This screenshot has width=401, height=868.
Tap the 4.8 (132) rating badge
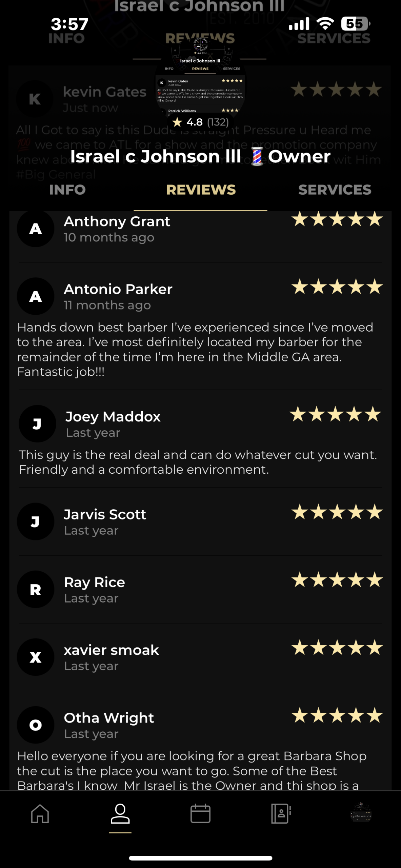(x=200, y=122)
